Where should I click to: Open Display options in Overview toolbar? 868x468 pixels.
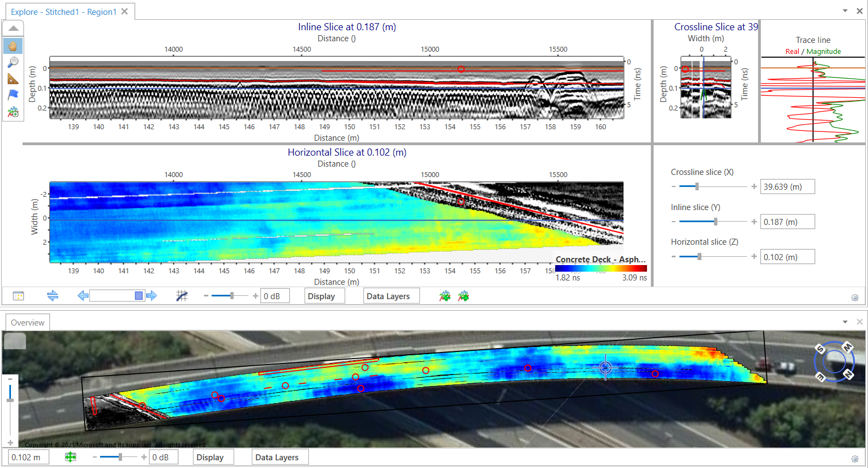(214, 457)
